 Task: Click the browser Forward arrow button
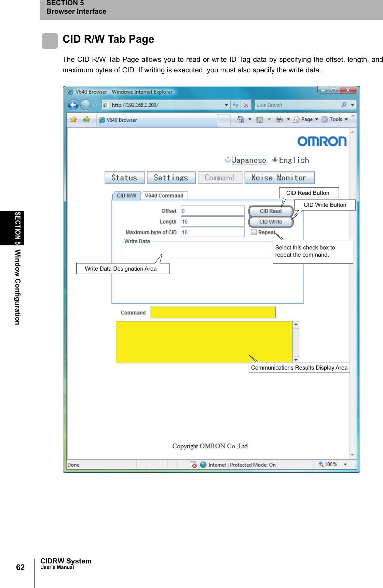click(85, 105)
